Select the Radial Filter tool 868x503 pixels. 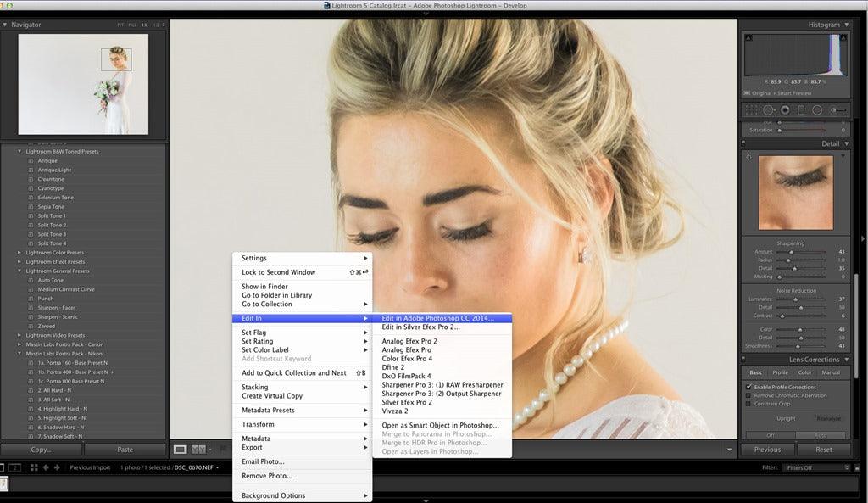817,109
